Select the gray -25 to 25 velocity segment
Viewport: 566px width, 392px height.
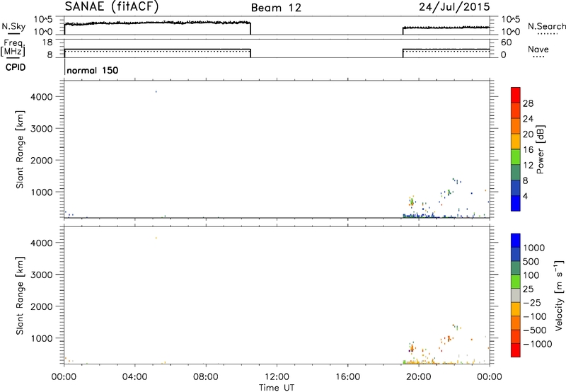click(x=516, y=295)
